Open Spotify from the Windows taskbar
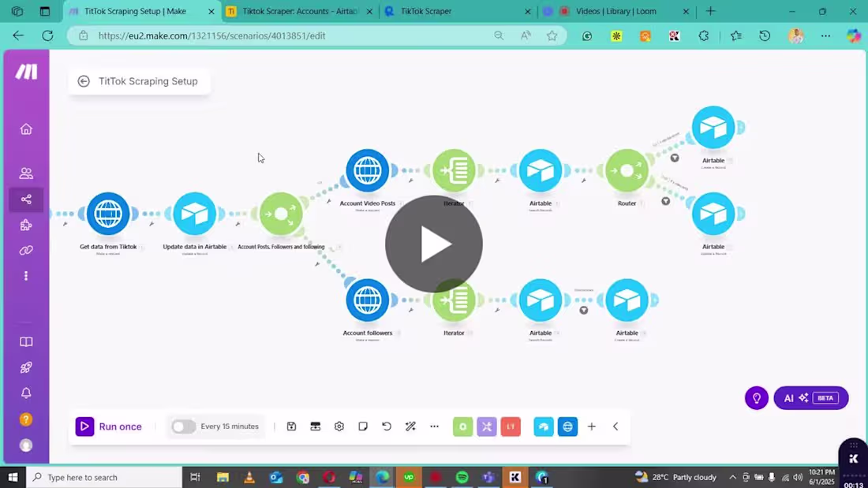Screen dimensions: 868x488 pyautogui.click(x=462, y=477)
